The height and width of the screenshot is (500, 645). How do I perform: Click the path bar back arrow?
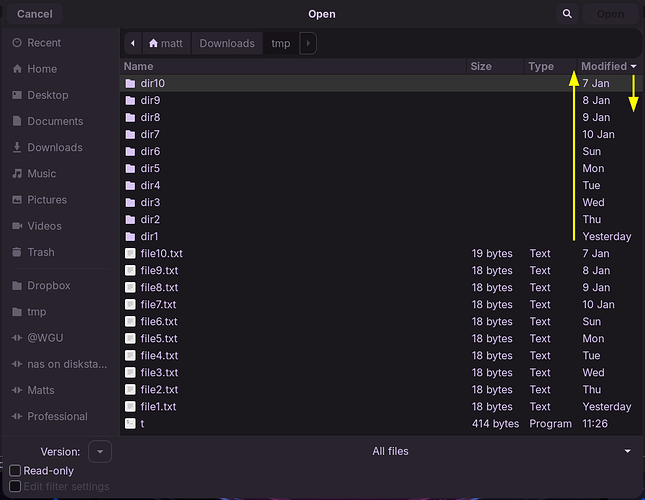(x=133, y=44)
